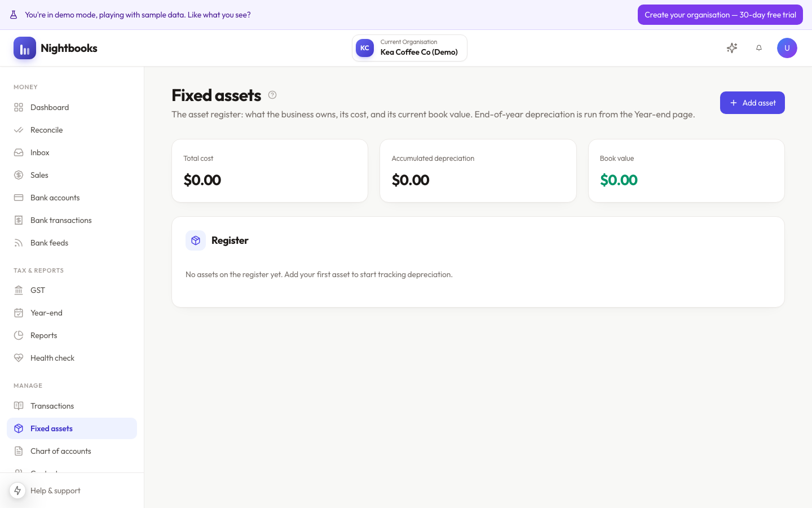
Task: Go to Dashboard in the sidebar
Action: (72, 107)
